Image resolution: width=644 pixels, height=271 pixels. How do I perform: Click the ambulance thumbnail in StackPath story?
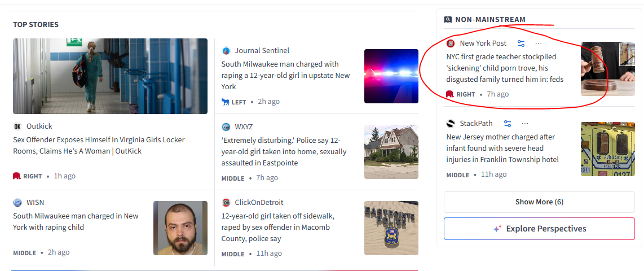coord(607,149)
